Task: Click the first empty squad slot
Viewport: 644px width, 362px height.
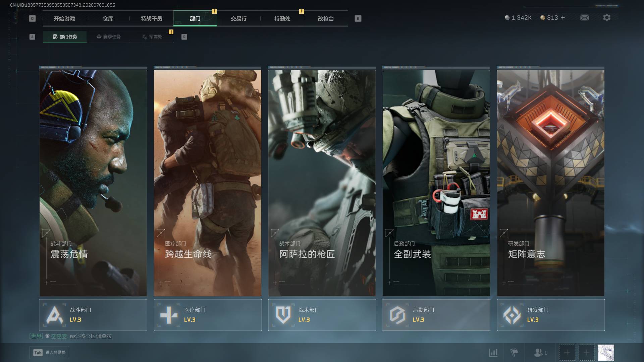Action: (x=567, y=353)
